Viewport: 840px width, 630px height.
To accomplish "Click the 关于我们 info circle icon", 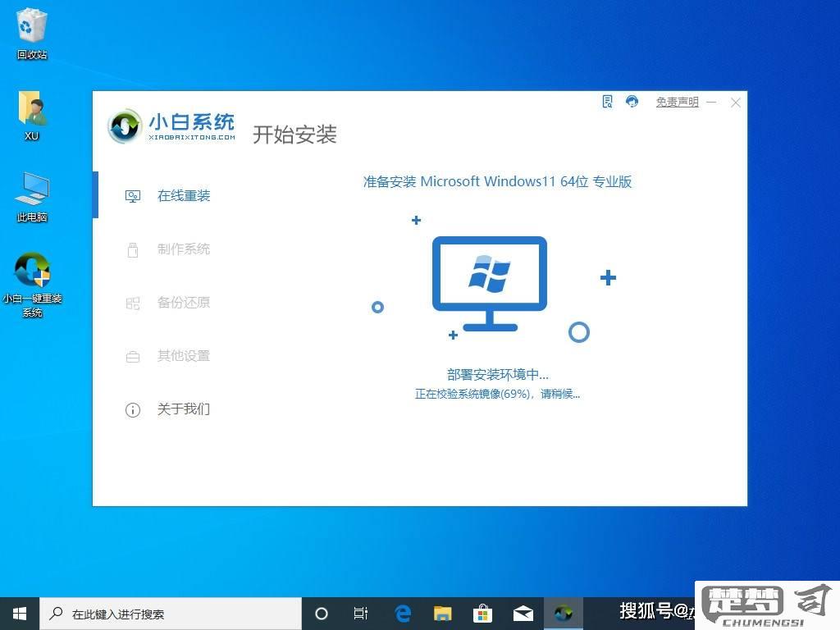I will click(x=133, y=410).
